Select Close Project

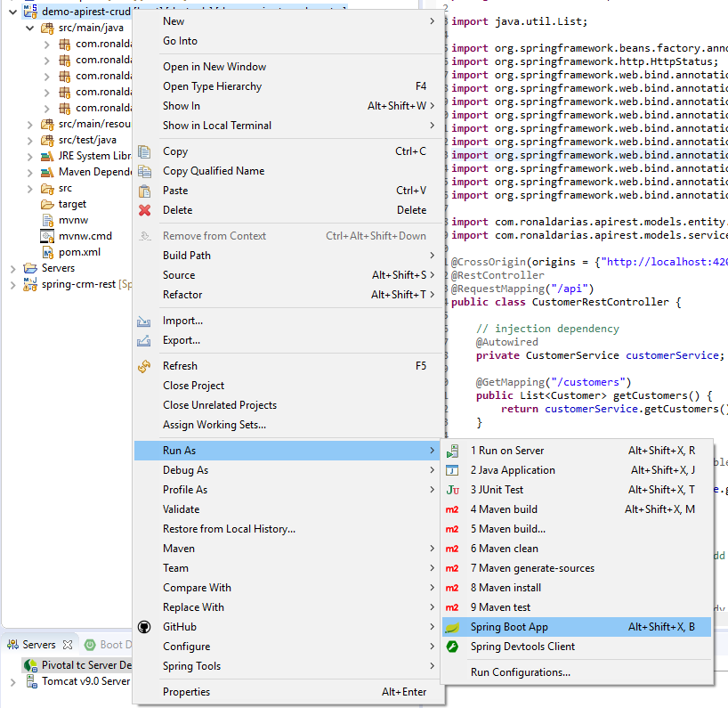coord(288,386)
